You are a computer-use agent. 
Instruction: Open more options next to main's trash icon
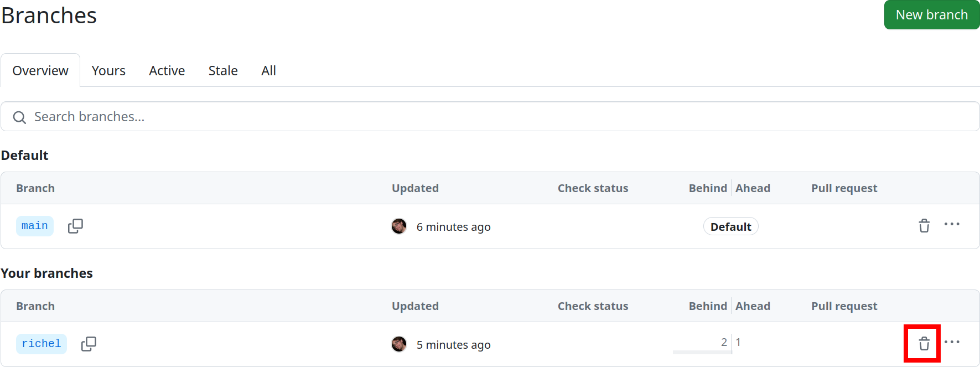click(x=952, y=224)
